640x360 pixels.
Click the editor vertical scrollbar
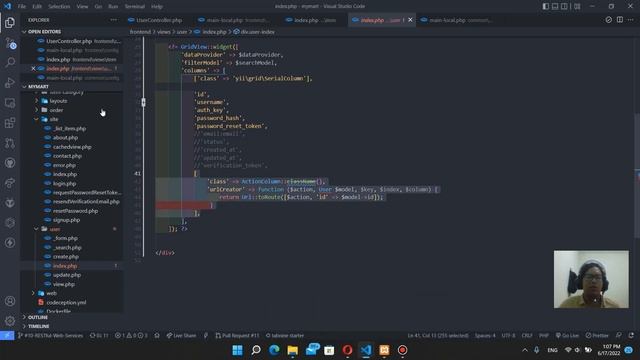coord(637,176)
